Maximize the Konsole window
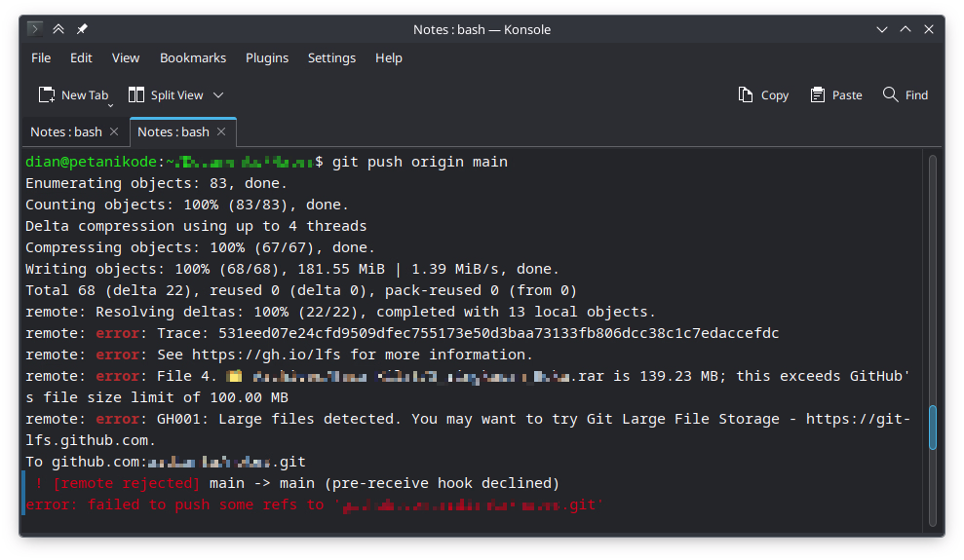The image size is (964, 560). (906, 29)
